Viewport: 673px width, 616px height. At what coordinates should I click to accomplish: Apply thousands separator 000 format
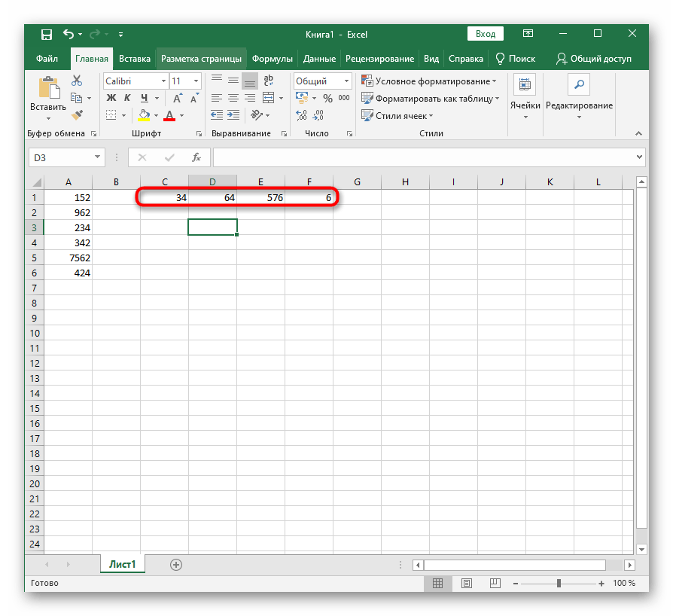[344, 98]
